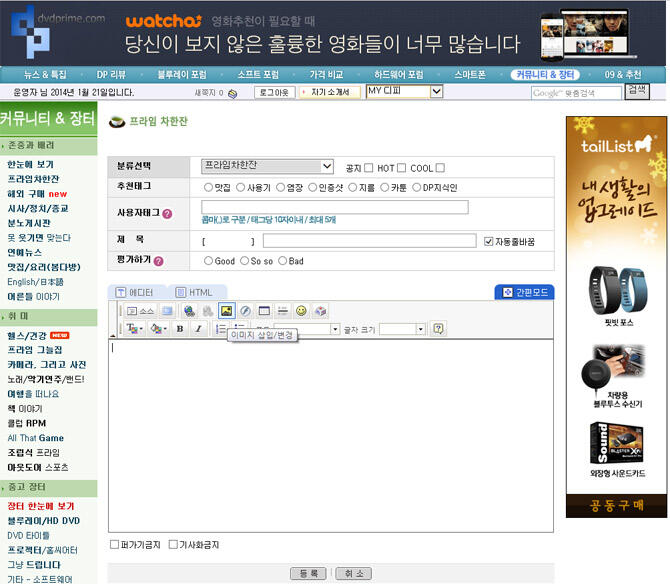Click the 등록 submit button
Image resolution: width=670 pixels, height=584 pixels.
coord(308,573)
